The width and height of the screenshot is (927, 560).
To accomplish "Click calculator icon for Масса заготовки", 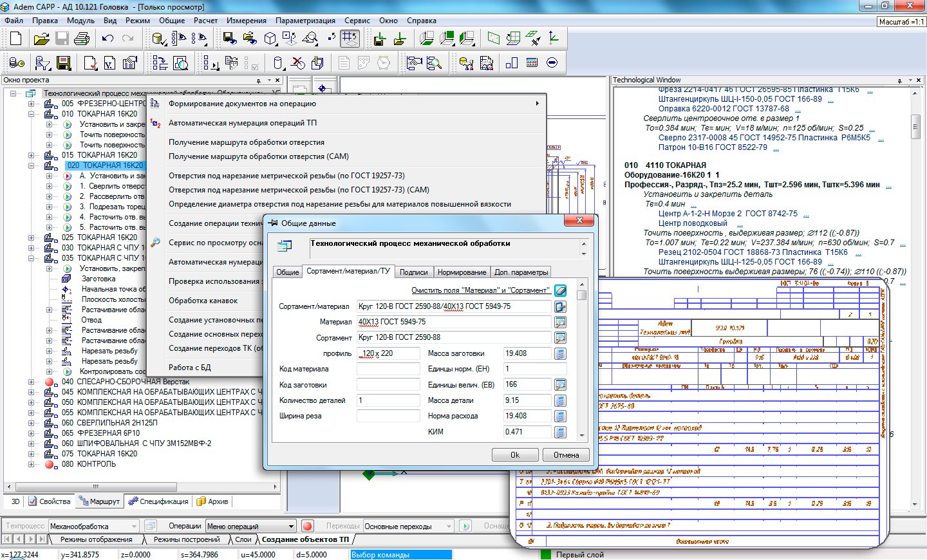I will 560,353.
